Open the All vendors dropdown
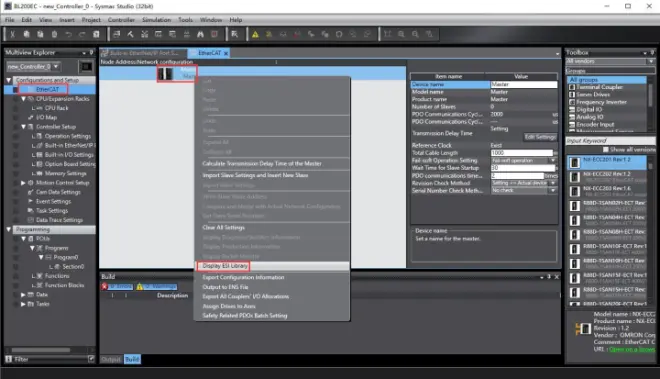Image resolution: width=660 pixels, height=379 pixels. coord(651,61)
